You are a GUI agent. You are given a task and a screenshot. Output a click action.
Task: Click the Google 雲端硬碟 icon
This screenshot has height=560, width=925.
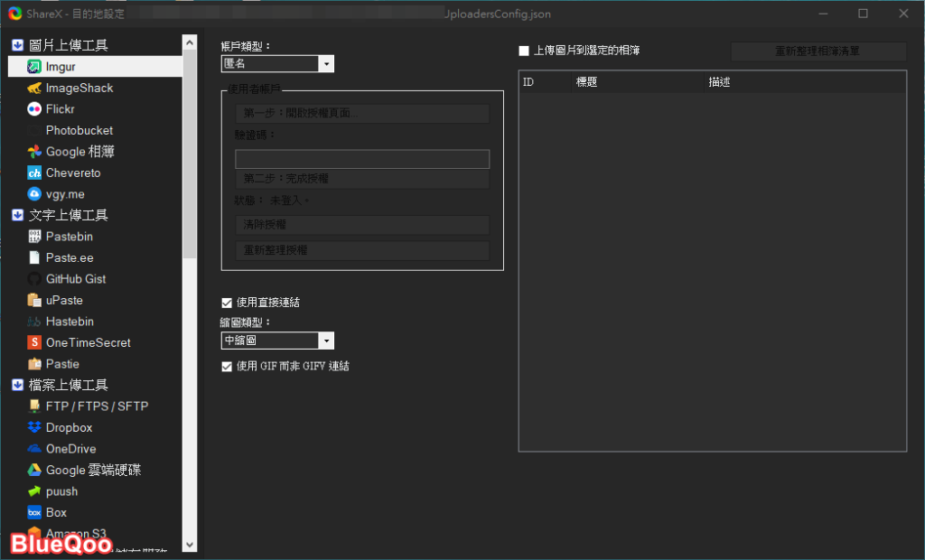[x=34, y=470]
